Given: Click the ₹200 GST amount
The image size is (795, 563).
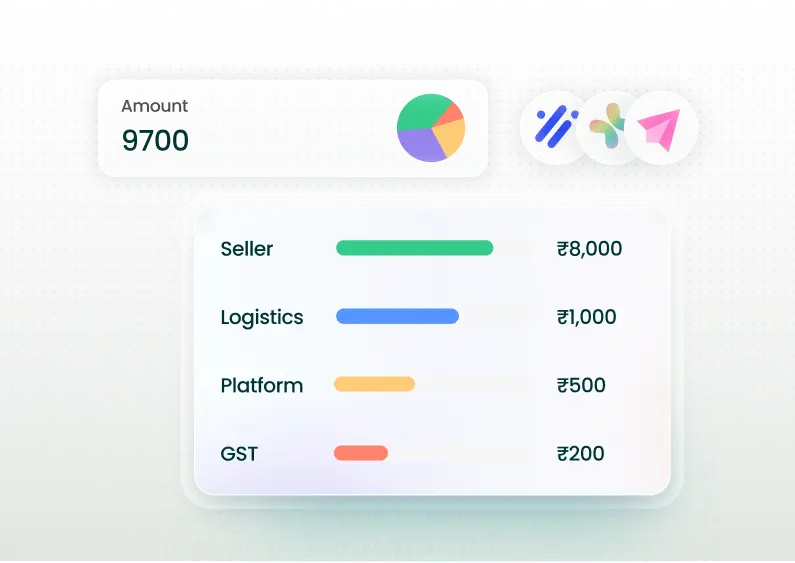Looking at the screenshot, I should [x=580, y=454].
